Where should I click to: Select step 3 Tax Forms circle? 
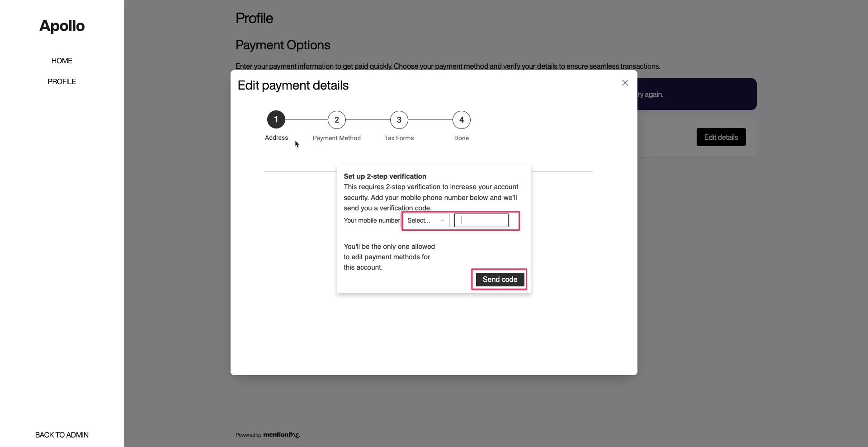pyautogui.click(x=399, y=119)
